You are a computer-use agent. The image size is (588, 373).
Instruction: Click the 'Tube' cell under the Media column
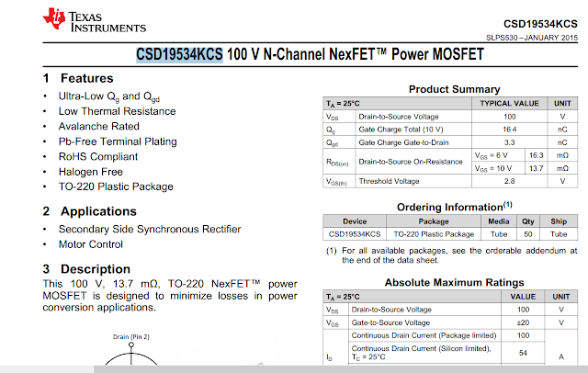pos(498,234)
